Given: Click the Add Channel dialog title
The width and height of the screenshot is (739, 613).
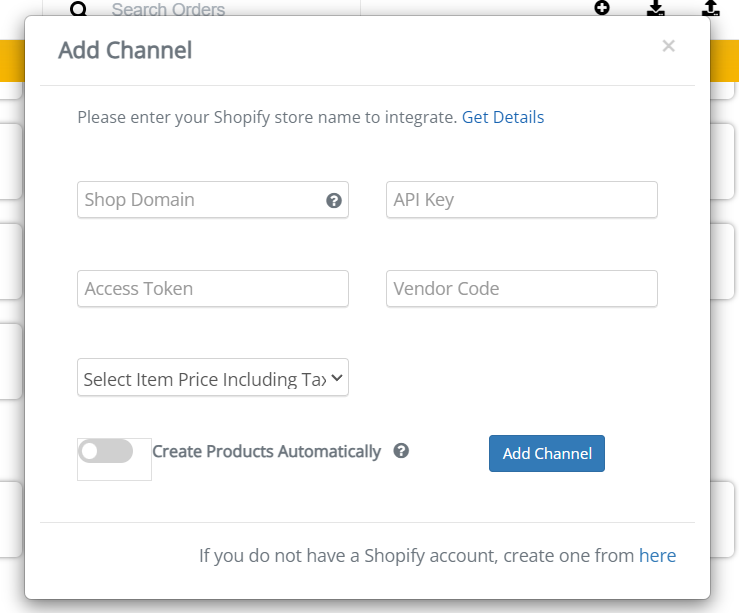Looking at the screenshot, I should (125, 50).
